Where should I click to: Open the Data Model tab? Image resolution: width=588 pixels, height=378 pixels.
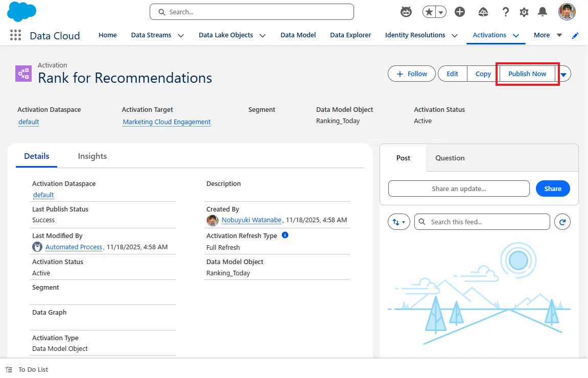click(x=298, y=35)
